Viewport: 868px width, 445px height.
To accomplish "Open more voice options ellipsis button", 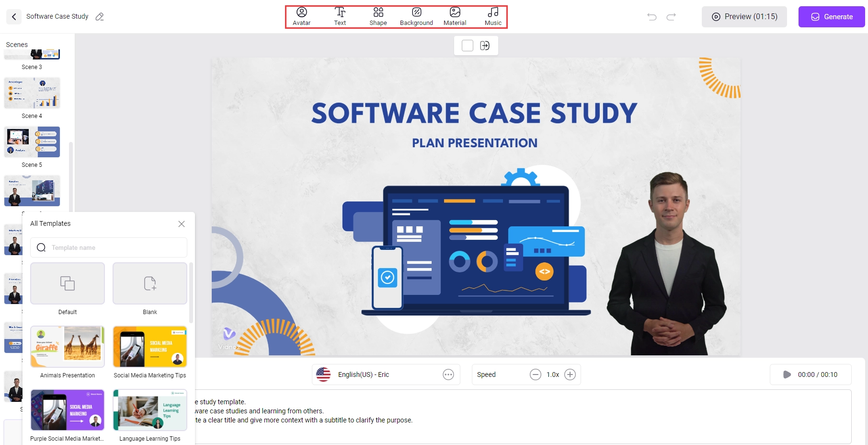I will coord(448,375).
